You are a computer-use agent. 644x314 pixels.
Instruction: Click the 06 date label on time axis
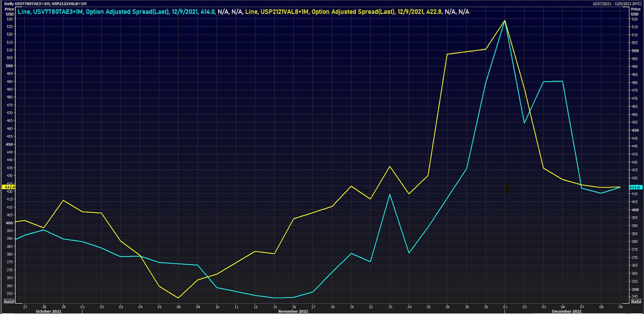pos(563,307)
